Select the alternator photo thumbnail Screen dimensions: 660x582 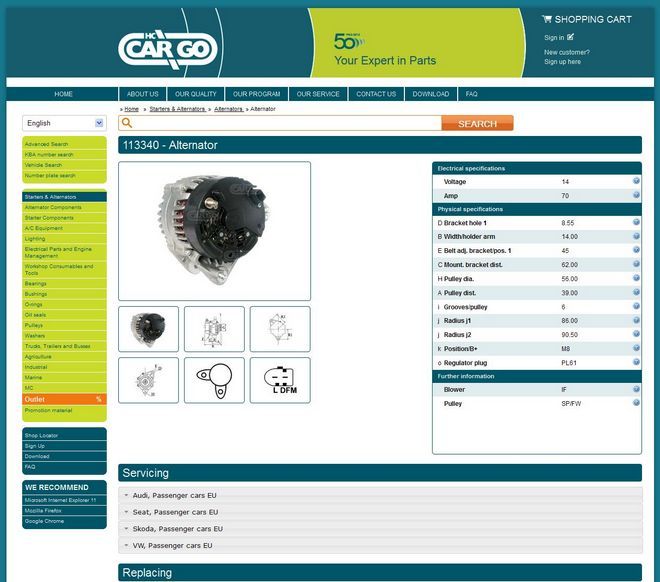click(149, 329)
